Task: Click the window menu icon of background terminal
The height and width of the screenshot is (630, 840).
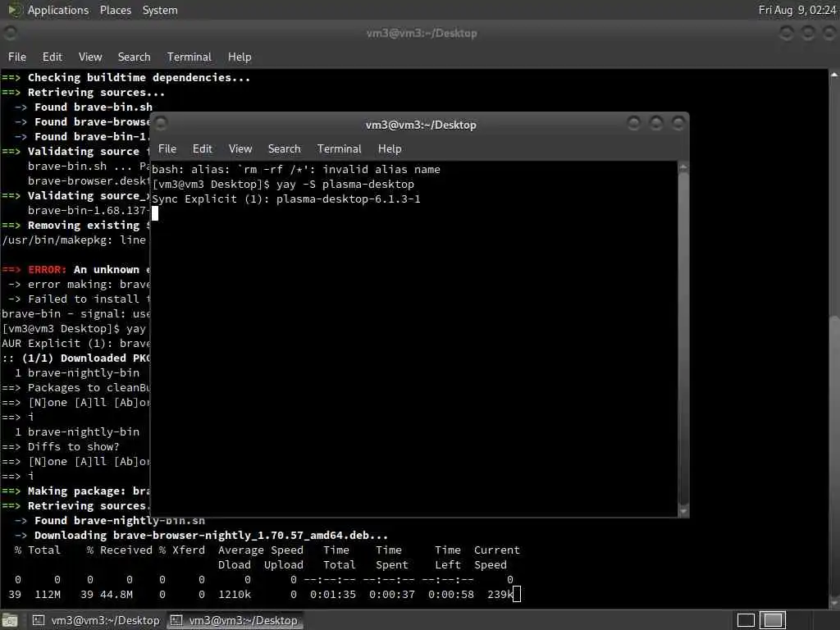Action: coord(10,33)
